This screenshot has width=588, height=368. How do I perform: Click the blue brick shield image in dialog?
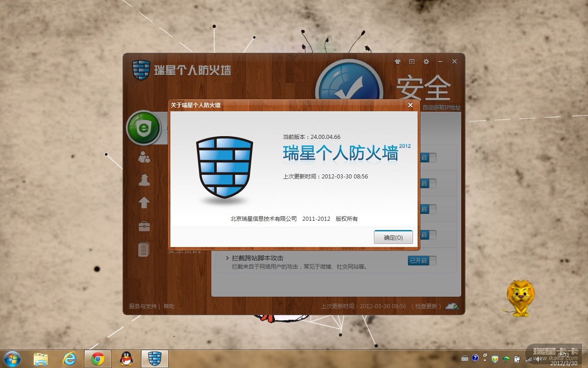pos(225,168)
